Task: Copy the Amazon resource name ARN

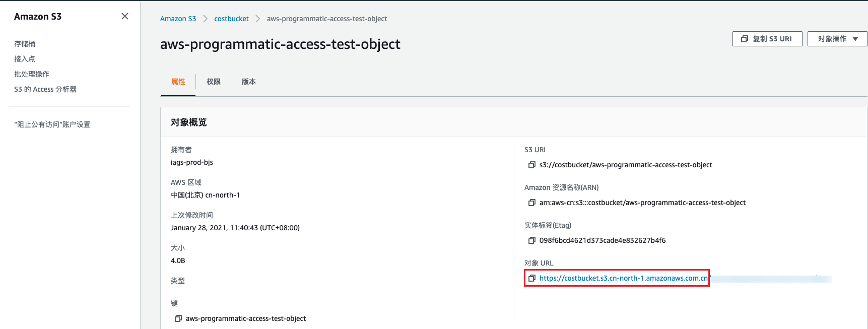Action: [x=531, y=203]
